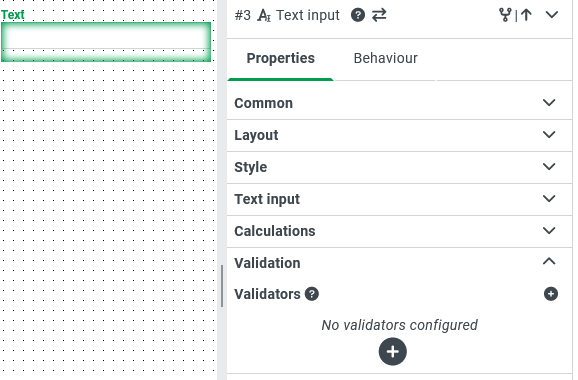Image resolution: width=578 pixels, height=380 pixels.
Task: Expand the Calculations section
Action: pyautogui.click(x=399, y=231)
